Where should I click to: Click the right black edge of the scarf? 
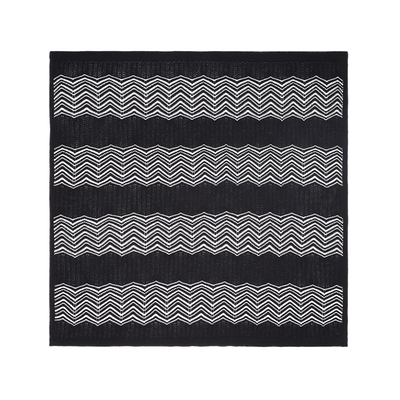point(346,199)
